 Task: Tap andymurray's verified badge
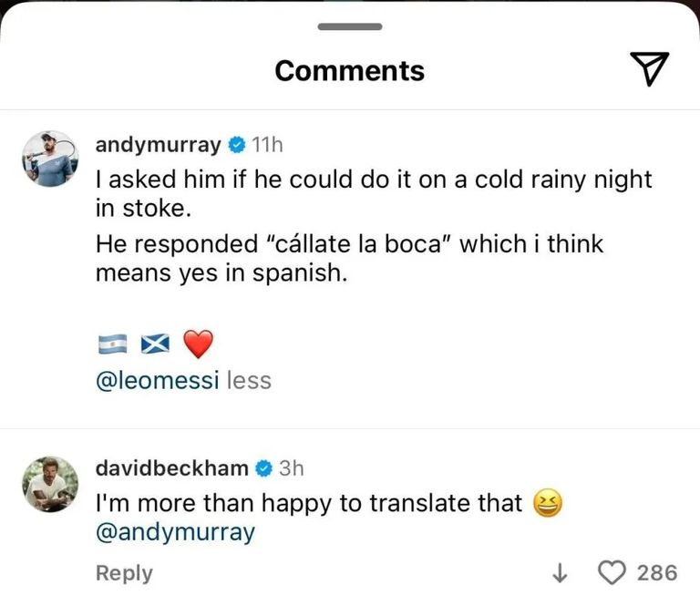pyautogui.click(x=235, y=145)
